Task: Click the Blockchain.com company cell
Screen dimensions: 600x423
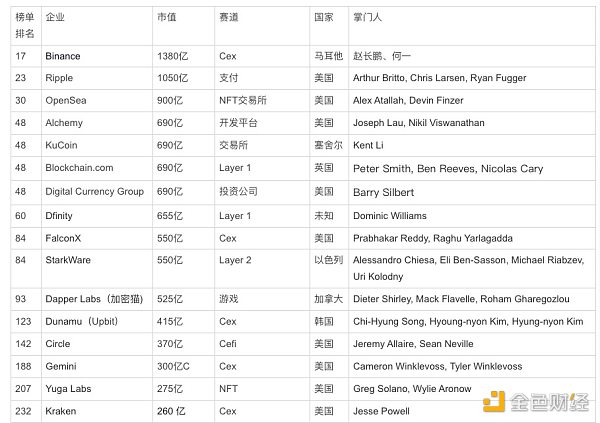Action: tap(78, 169)
